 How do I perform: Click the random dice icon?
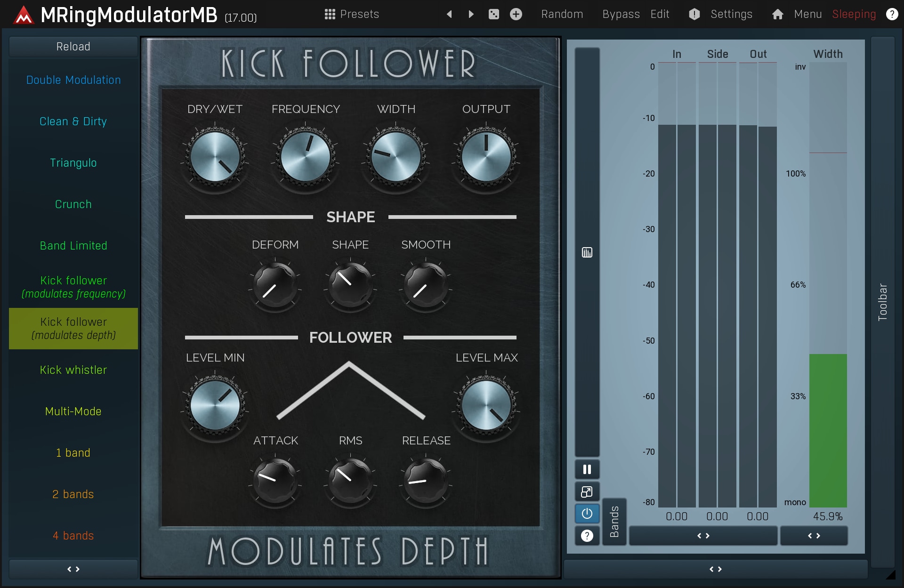(493, 14)
